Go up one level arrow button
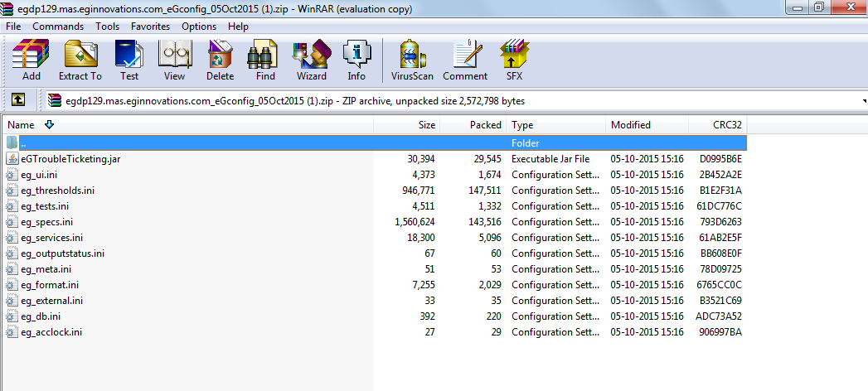868x391 pixels. [x=18, y=99]
